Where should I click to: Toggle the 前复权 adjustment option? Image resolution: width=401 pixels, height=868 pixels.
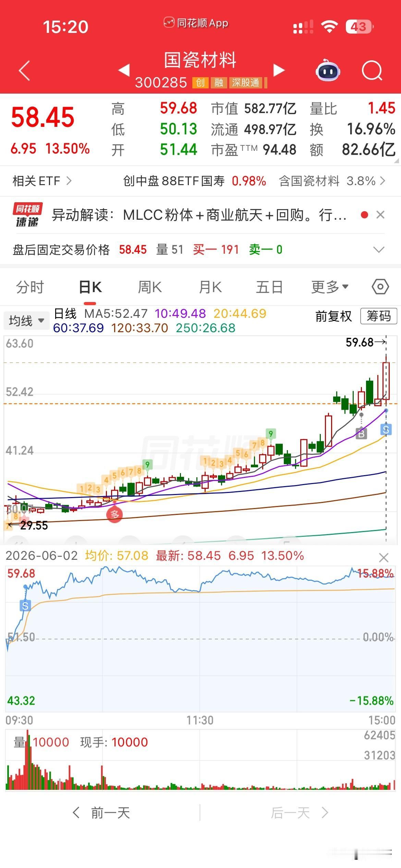(334, 316)
